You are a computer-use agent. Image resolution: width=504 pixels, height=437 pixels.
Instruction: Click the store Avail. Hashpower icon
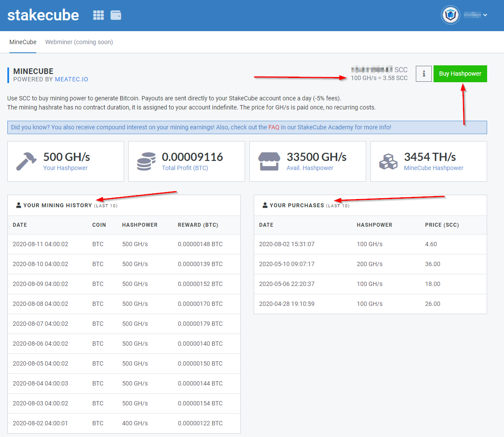(x=269, y=161)
